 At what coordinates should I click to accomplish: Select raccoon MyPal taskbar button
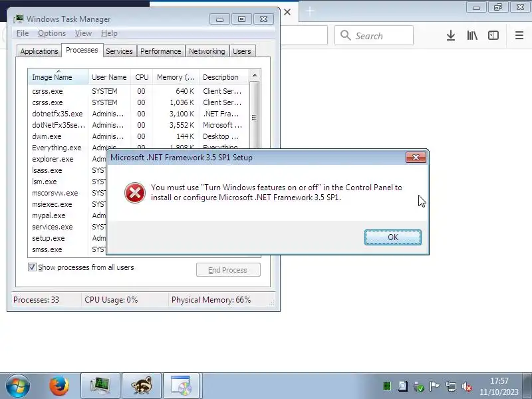(141, 386)
